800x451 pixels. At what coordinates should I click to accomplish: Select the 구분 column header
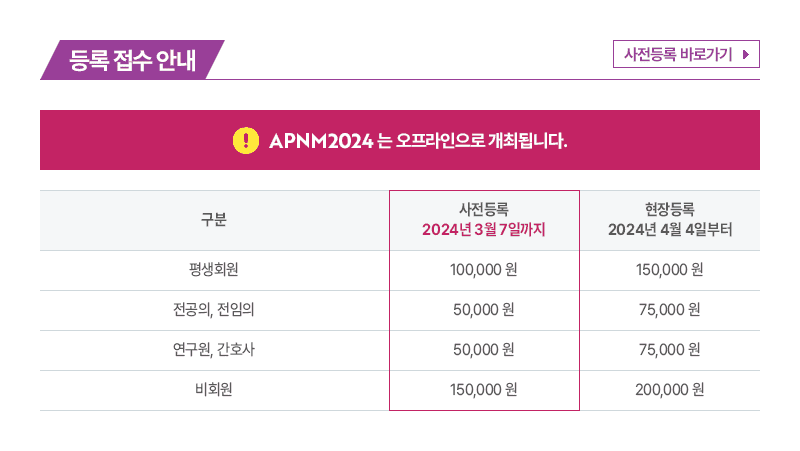point(214,220)
